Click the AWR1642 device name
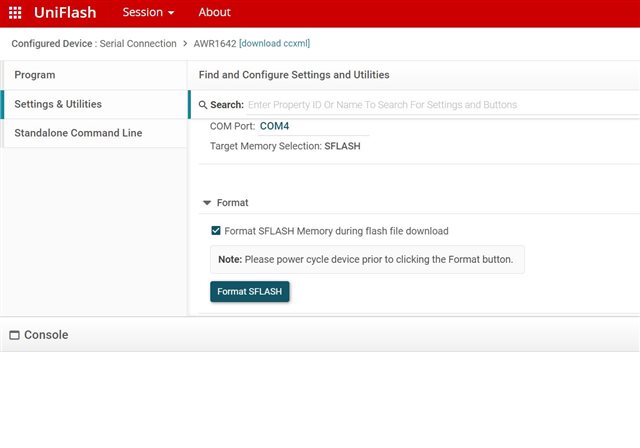 215,44
